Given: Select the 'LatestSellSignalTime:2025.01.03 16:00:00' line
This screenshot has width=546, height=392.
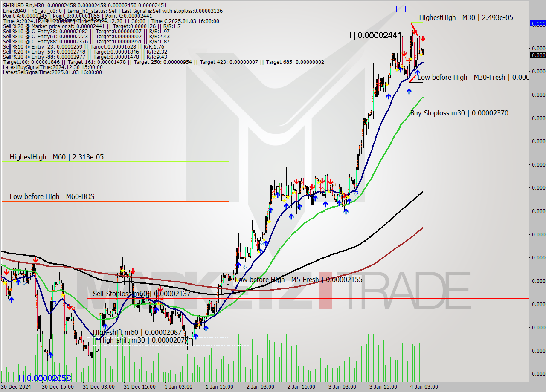Looking at the screenshot, I should [52, 72].
